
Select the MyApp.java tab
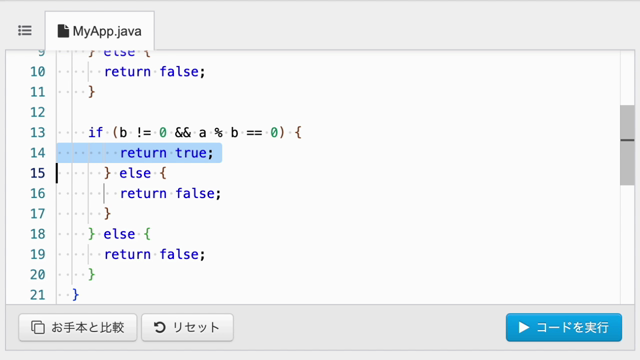pos(100,31)
